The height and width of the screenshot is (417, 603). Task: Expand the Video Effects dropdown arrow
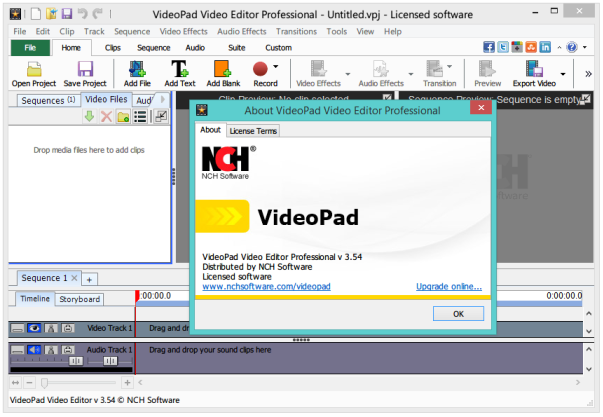point(348,74)
